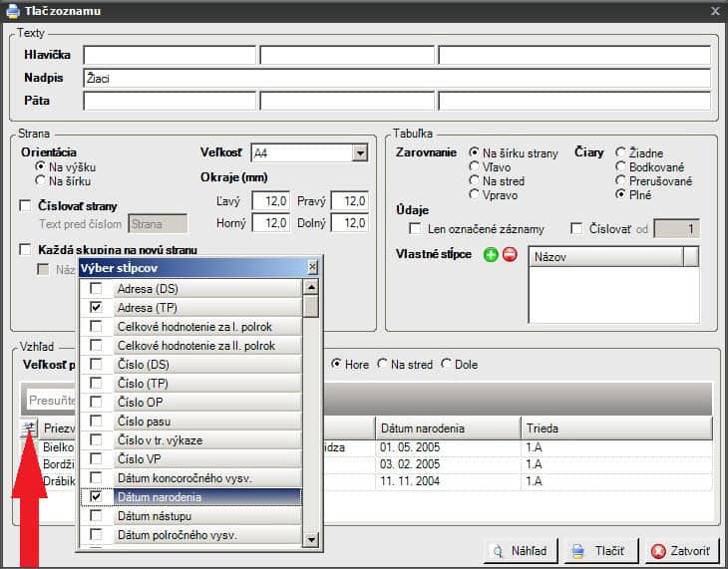This screenshot has width=728, height=569.
Task: Check Číslo OP column
Action: (96, 402)
